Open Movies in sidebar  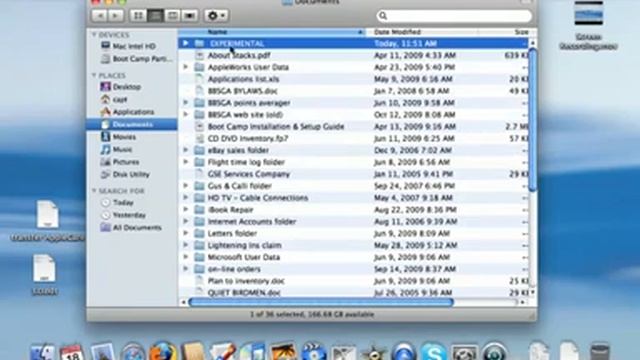pyautogui.click(x=118, y=137)
